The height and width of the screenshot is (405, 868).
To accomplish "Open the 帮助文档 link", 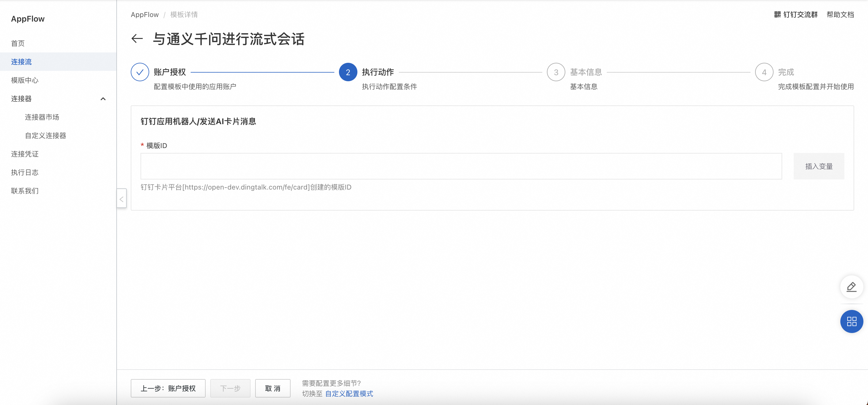I will tap(840, 14).
